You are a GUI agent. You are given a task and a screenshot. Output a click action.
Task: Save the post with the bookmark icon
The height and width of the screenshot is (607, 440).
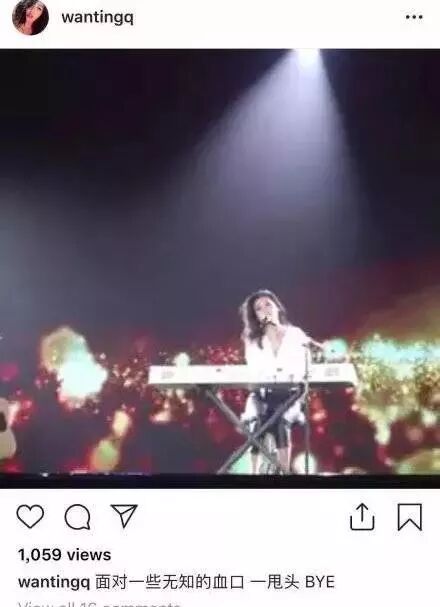pyautogui.click(x=409, y=517)
